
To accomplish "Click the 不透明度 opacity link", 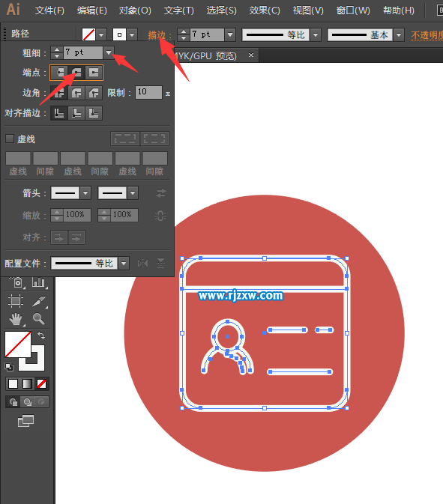I will pyautogui.click(x=427, y=34).
